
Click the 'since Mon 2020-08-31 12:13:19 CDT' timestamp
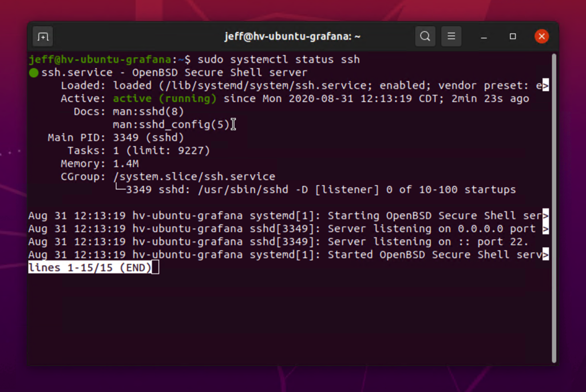(x=332, y=98)
